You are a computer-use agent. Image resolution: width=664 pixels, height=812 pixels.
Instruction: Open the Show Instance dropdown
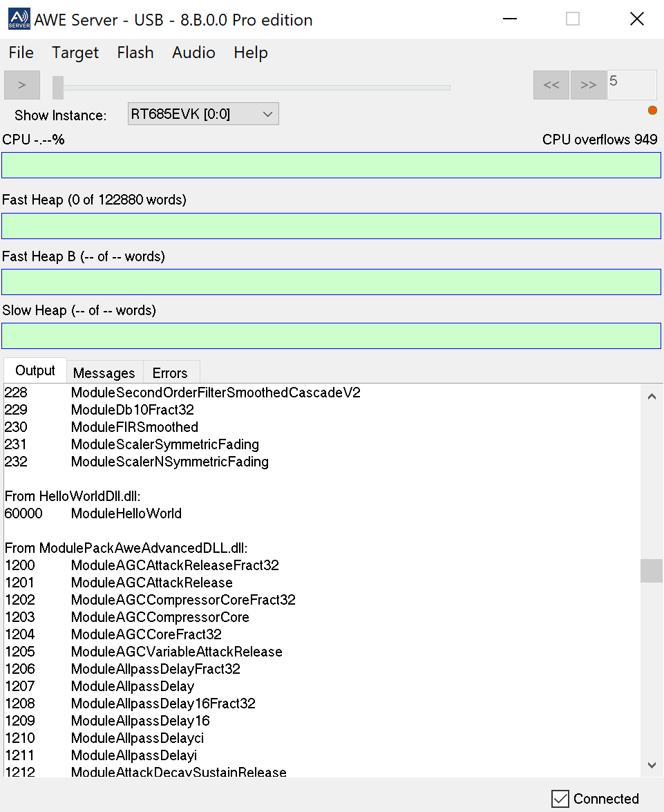203,114
